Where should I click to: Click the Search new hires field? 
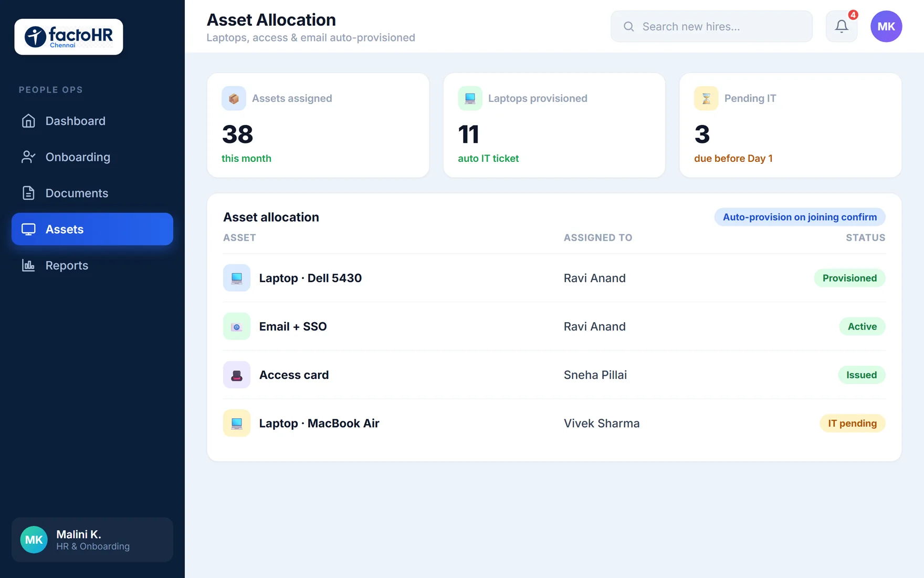point(711,26)
